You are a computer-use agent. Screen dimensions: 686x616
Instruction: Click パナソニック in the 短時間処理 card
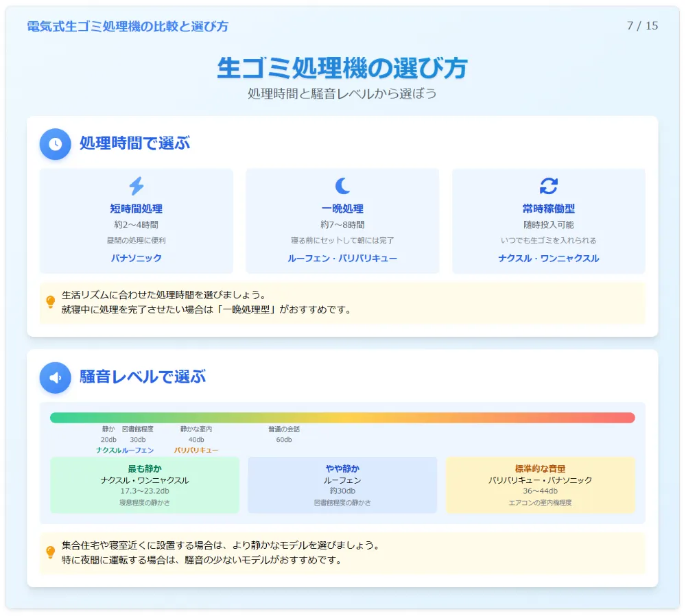[x=137, y=258]
